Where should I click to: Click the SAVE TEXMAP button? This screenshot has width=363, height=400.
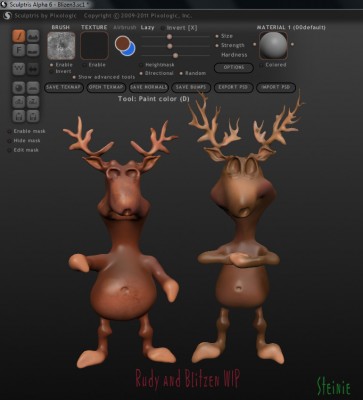64,87
